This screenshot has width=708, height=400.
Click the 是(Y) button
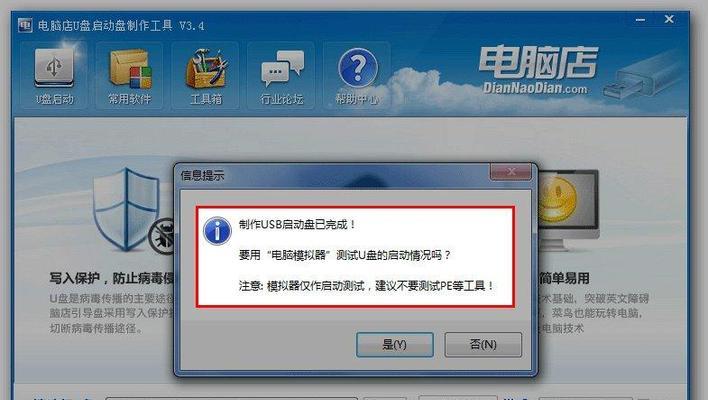(x=395, y=345)
